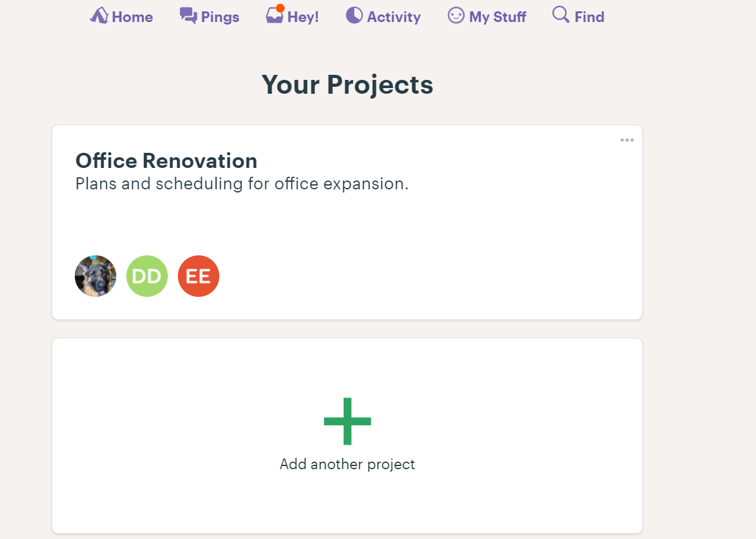The width and height of the screenshot is (756, 539).
Task: Click the Activity pie chart icon
Action: tap(354, 16)
